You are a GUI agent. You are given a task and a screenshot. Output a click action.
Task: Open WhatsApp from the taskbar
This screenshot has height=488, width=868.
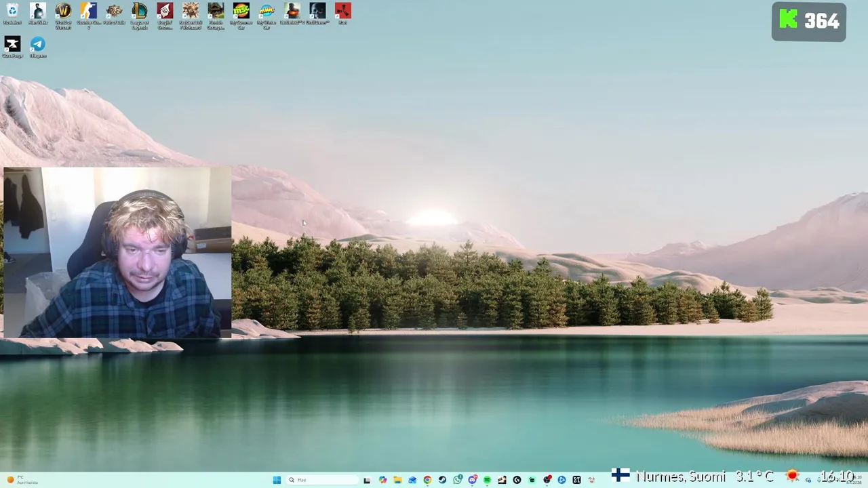458,480
